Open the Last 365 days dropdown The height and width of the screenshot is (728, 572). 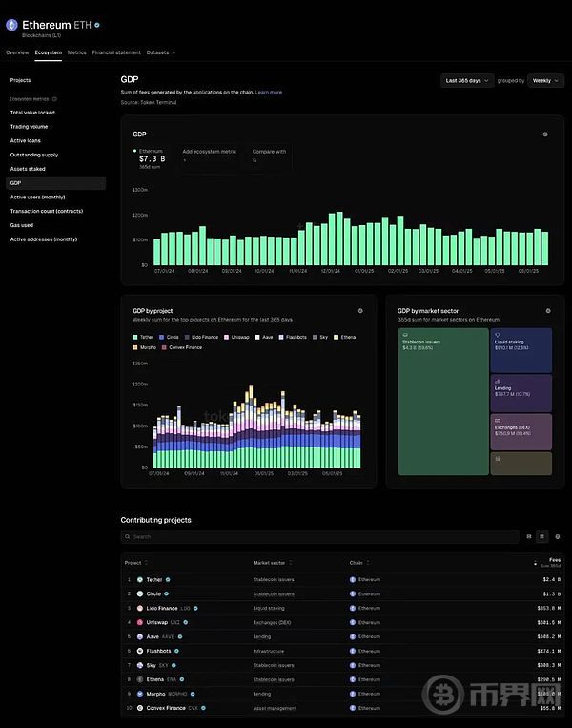coord(467,81)
